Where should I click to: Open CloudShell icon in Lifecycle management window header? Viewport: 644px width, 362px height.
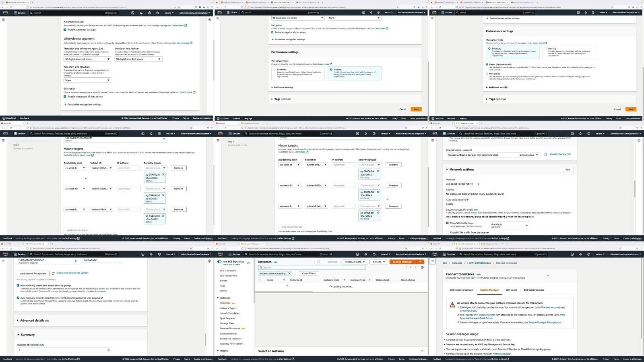pos(132,13)
